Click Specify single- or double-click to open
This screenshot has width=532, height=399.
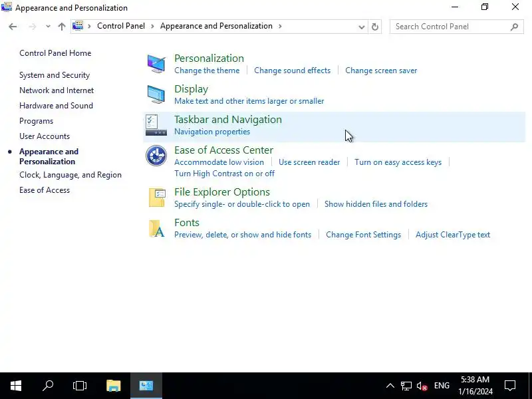pyautogui.click(x=242, y=204)
